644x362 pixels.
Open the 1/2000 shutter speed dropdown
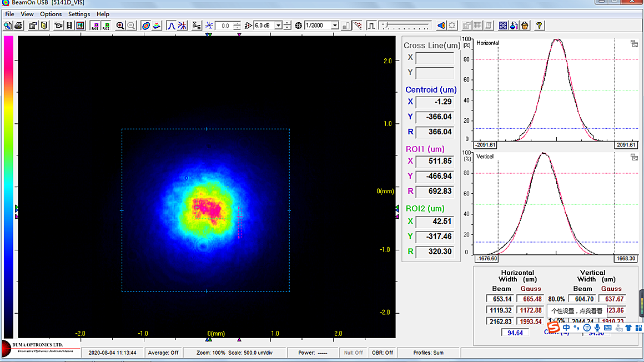(x=335, y=26)
